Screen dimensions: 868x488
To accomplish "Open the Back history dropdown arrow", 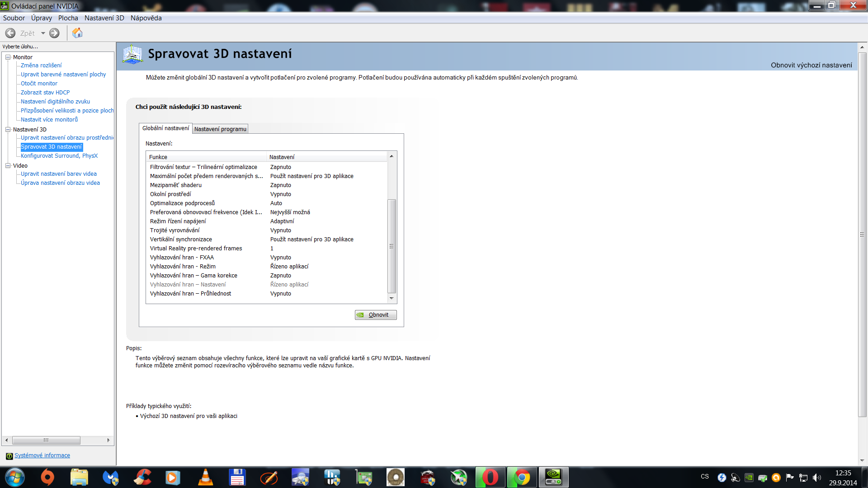I will 43,33.
